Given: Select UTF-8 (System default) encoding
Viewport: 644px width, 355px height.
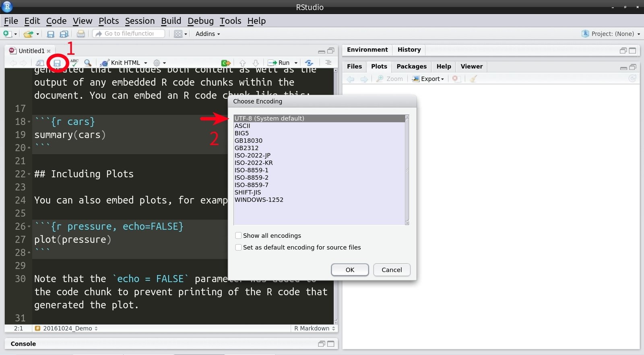Looking at the screenshot, I should tap(320, 118).
